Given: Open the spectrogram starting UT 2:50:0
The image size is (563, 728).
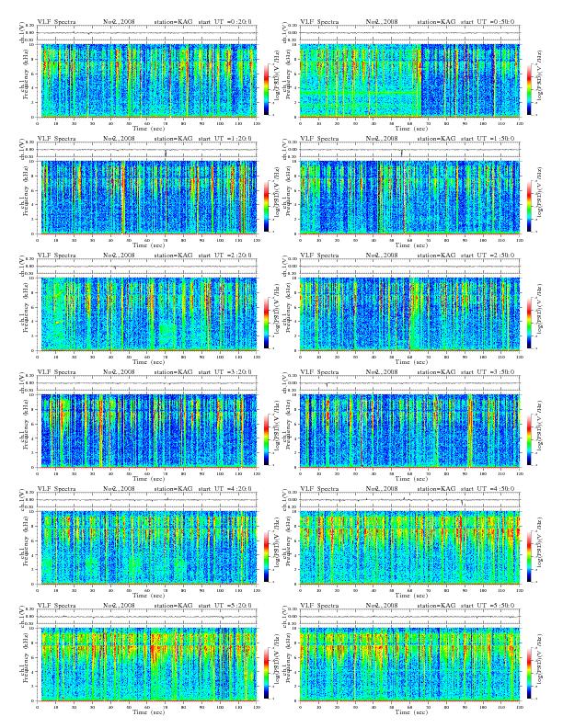Looking at the screenshot, I should (409, 313).
